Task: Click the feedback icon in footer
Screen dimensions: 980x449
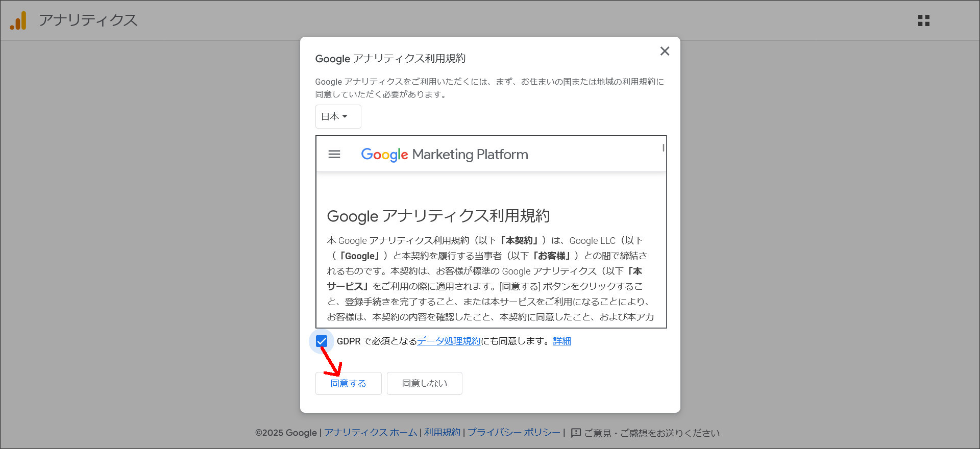Action: 576,433
